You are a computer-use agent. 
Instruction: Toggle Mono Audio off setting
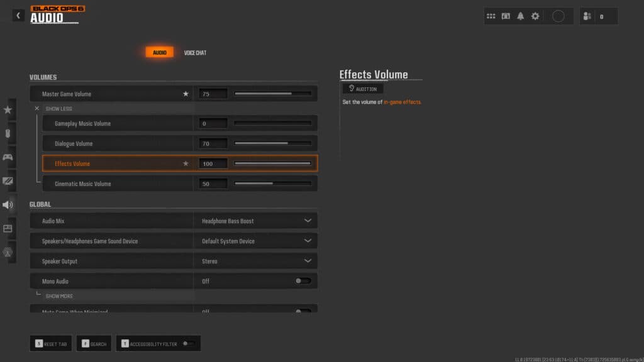click(x=303, y=281)
